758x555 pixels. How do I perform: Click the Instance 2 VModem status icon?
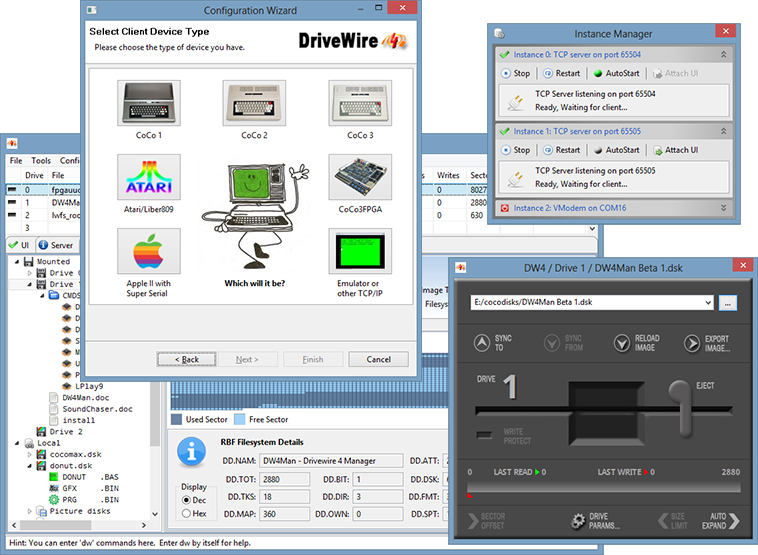[x=505, y=208]
